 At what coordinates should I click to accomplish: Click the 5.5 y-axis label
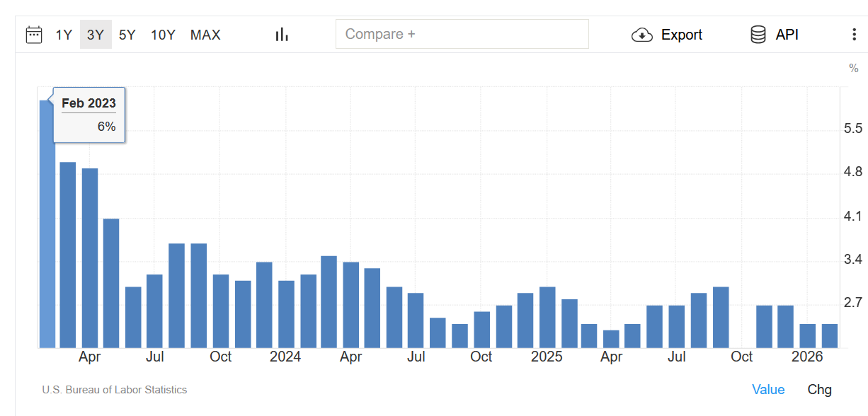tap(853, 129)
